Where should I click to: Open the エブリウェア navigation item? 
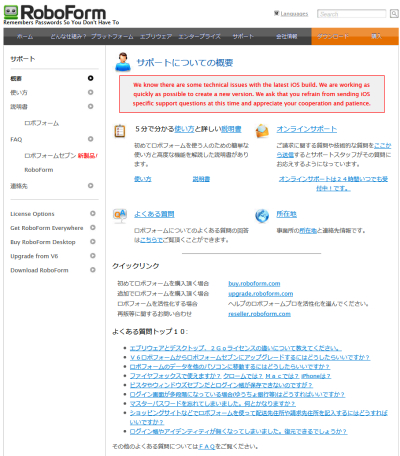(156, 36)
